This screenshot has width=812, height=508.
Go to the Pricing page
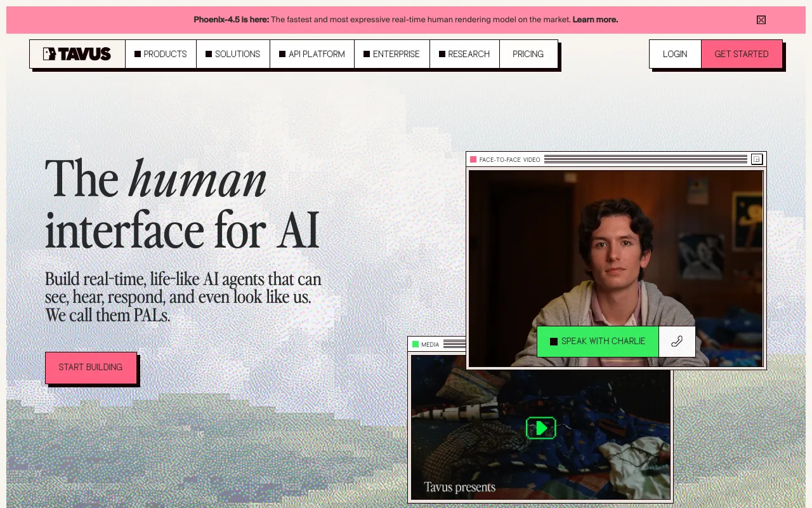[528, 54]
